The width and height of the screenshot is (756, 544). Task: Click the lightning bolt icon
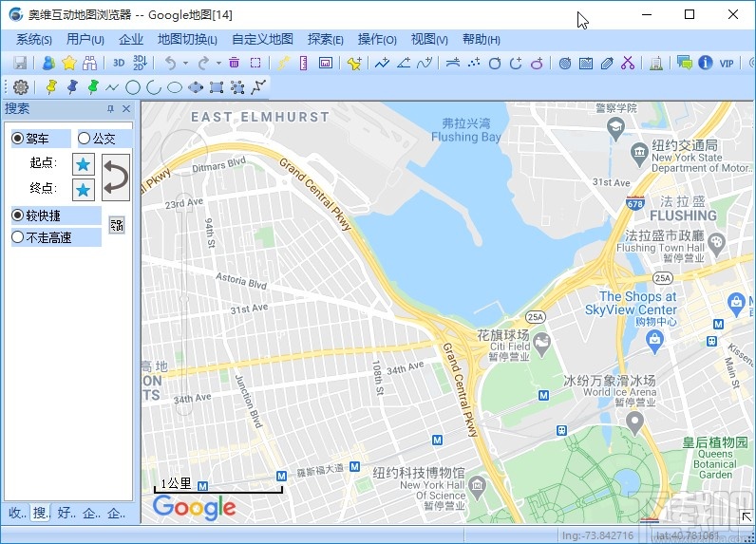[x=284, y=63]
